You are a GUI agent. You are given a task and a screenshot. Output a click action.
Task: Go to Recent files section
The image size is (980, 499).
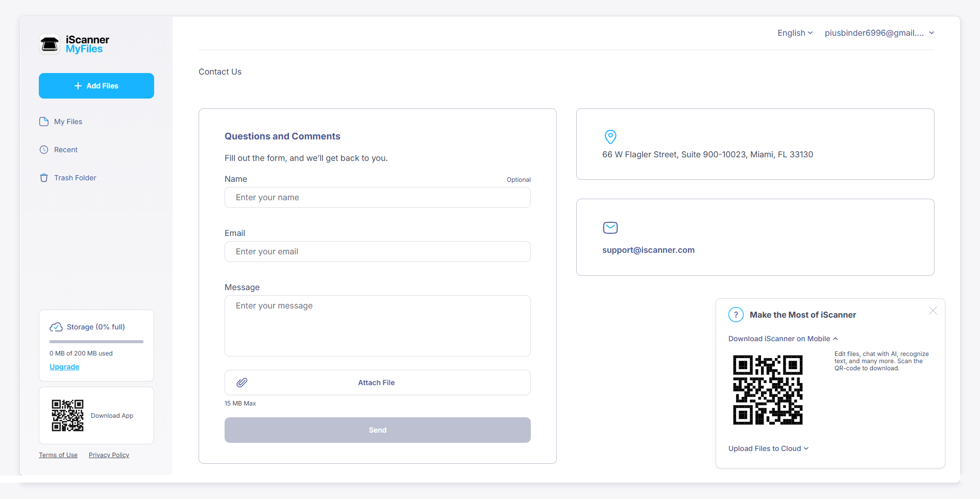[66, 150]
